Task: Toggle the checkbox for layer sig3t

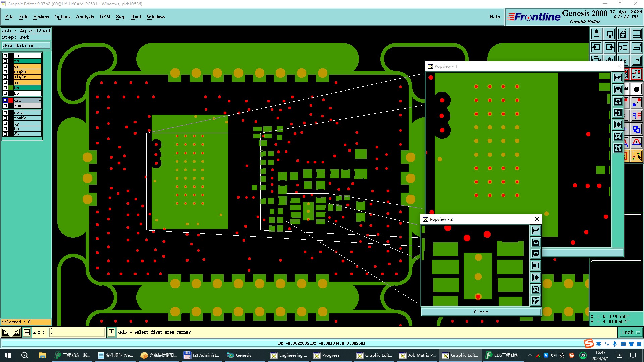Action: click(5, 77)
